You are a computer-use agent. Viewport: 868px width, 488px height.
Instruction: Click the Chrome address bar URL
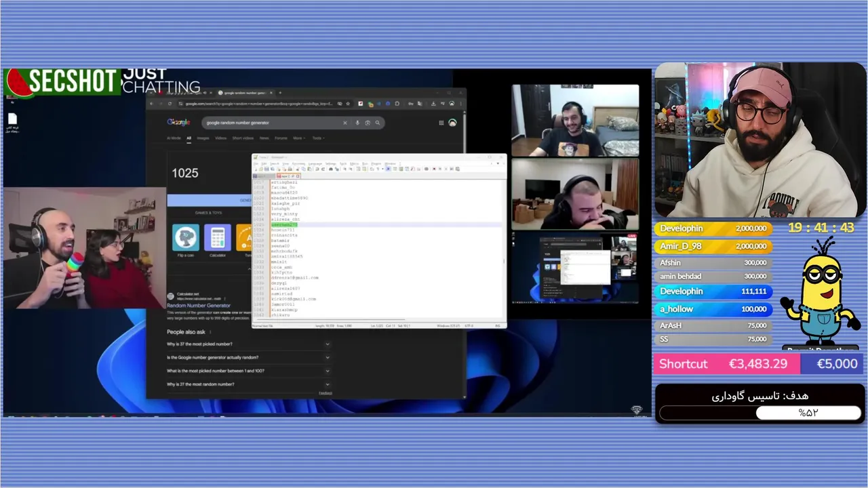[x=258, y=104]
